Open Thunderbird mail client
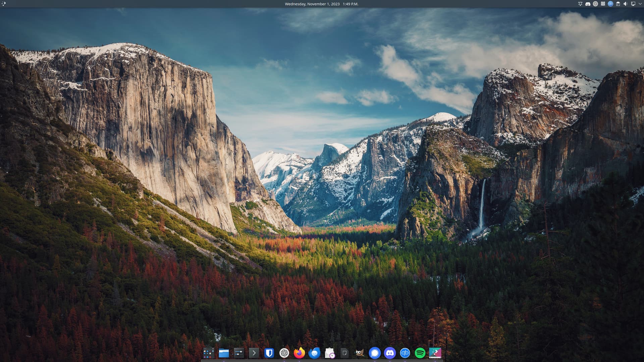644x362 pixels. coord(314,353)
